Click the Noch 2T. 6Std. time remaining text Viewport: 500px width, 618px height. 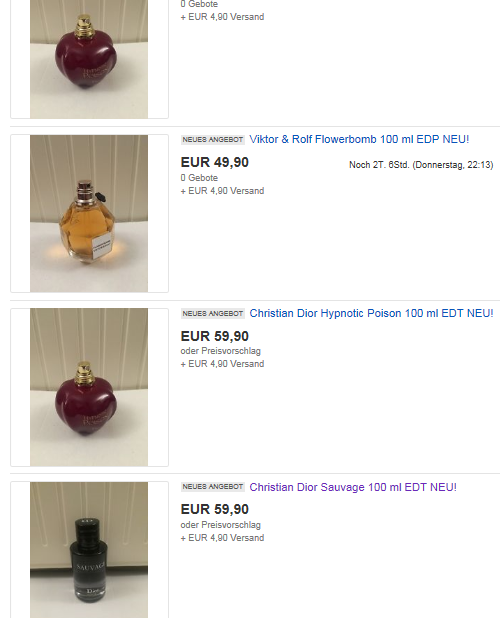pyautogui.click(x=421, y=165)
